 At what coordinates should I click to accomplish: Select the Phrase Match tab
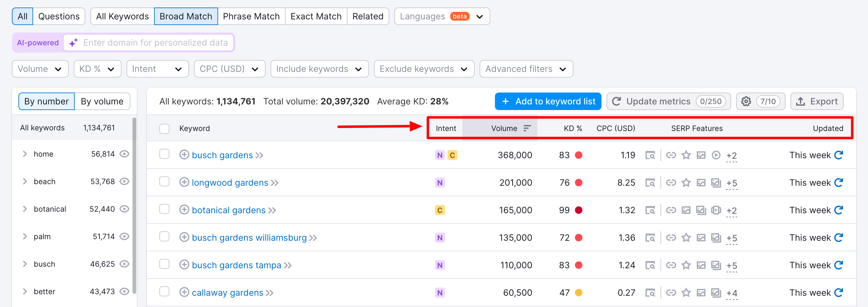pyautogui.click(x=251, y=16)
